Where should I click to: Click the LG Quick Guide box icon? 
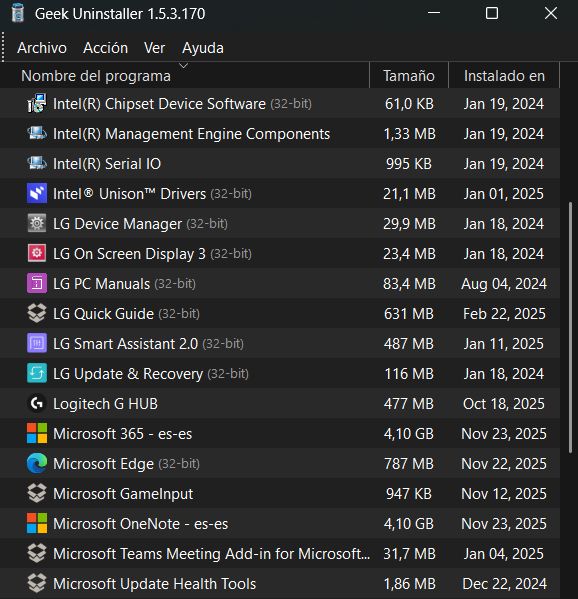(37, 313)
